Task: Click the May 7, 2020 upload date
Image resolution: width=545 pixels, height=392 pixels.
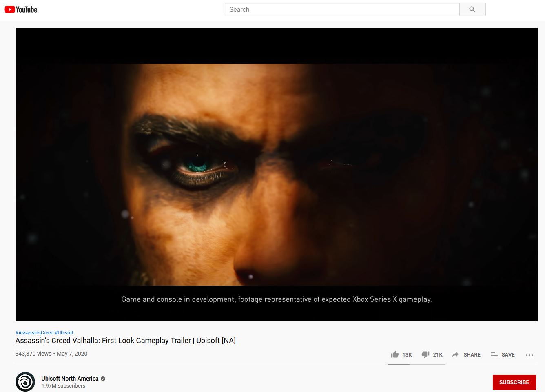Action: click(72, 354)
